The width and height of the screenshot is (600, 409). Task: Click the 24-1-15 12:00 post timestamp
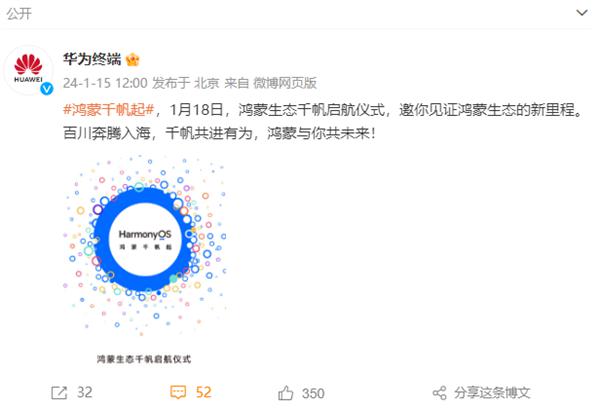coord(105,83)
